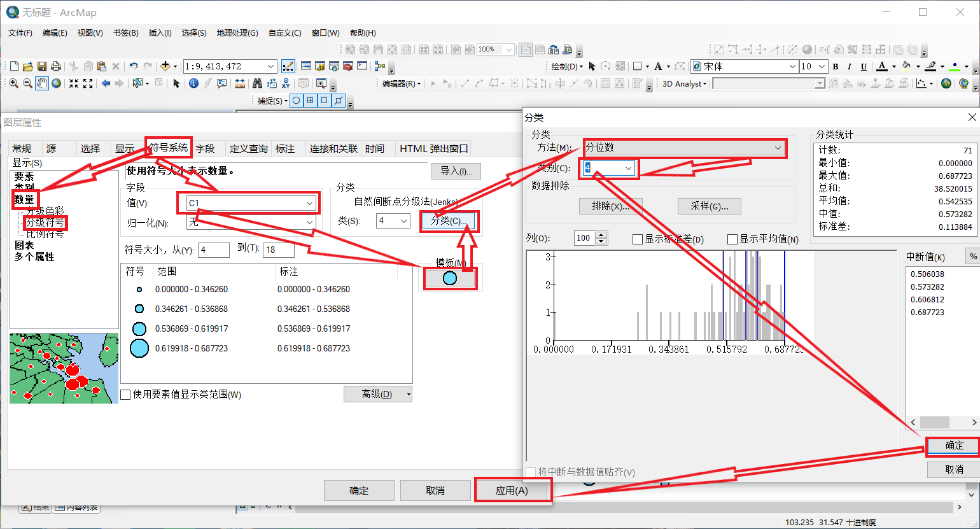This screenshot has width=980, height=529.
Task: Click the Add Data icon
Action: click(165, 66)
